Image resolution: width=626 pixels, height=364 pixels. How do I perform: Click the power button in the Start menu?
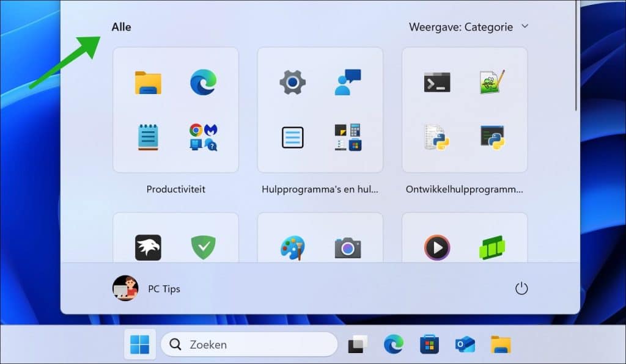(x=521, y=288)
